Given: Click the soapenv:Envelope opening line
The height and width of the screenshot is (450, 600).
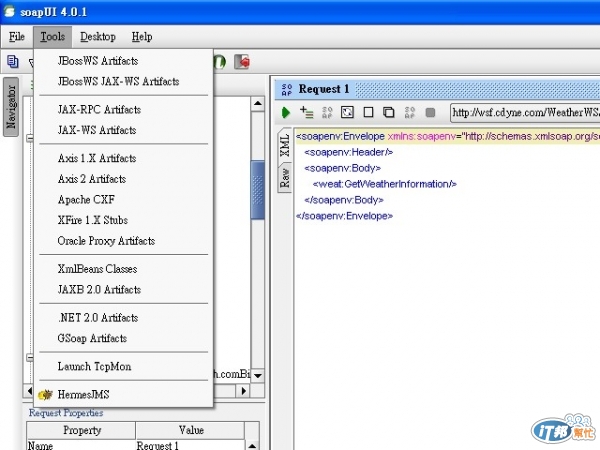Looking at the screenshot, I should 447,136.
